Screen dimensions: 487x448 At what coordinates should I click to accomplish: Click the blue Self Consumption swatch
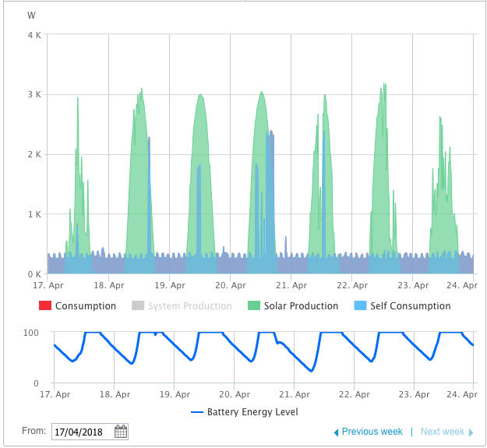360,305
